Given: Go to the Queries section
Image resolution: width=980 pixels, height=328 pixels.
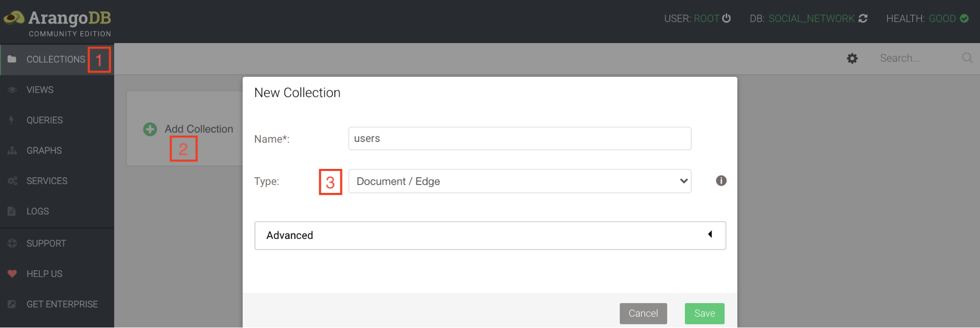Looking at the screenshot, I should [44, 120].
